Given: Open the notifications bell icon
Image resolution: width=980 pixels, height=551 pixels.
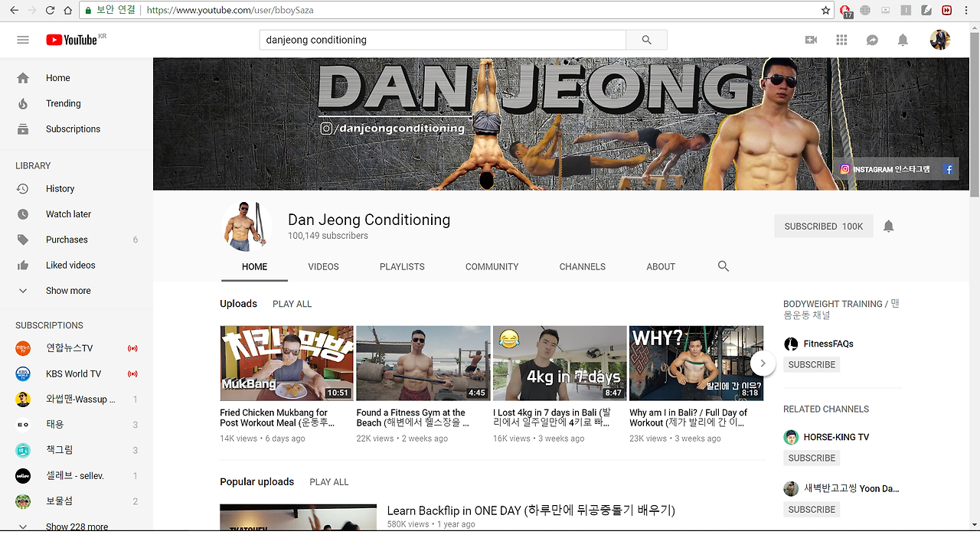Looking at the screenshot, I should [903, 39].
